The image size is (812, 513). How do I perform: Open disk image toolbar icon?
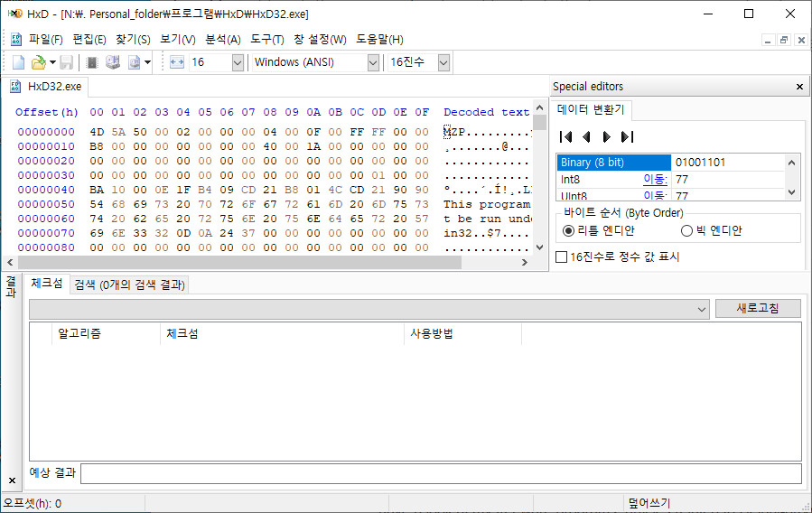tap(134, 62)
